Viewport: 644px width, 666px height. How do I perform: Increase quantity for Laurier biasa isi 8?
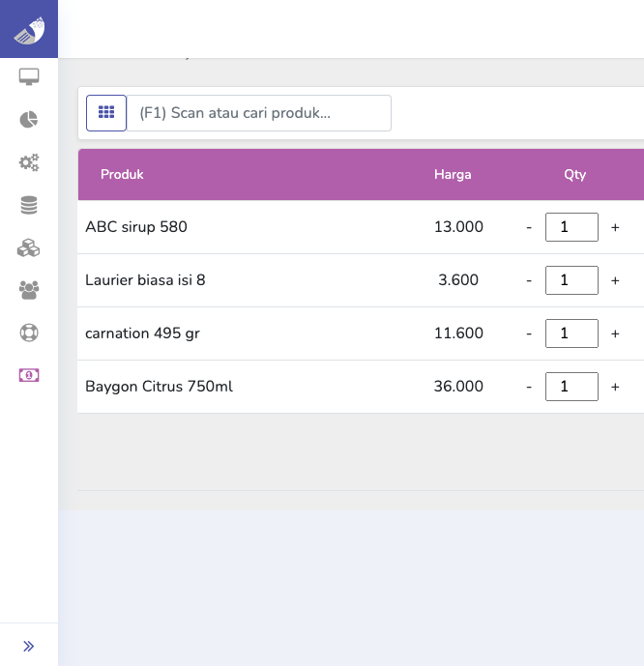tap(615, 280)
